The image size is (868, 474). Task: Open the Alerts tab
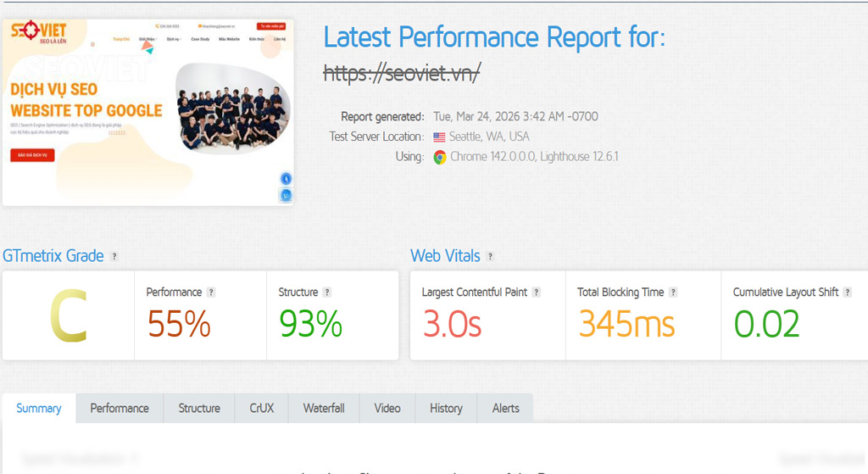click(x=506, y=408)
